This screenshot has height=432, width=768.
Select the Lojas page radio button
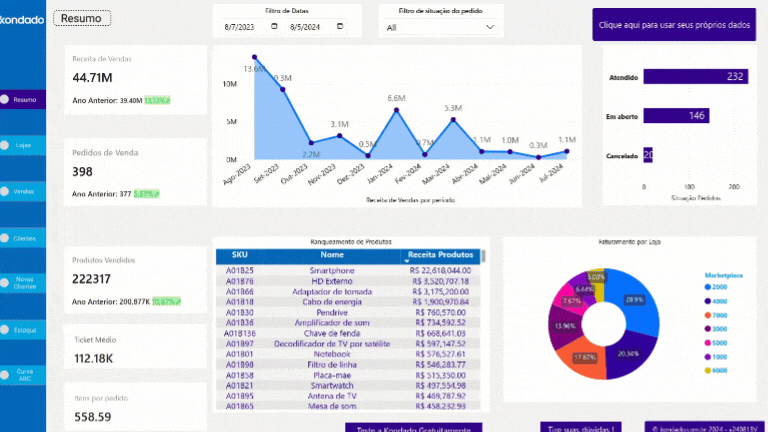pyautogui.click(x=5, y=145)
